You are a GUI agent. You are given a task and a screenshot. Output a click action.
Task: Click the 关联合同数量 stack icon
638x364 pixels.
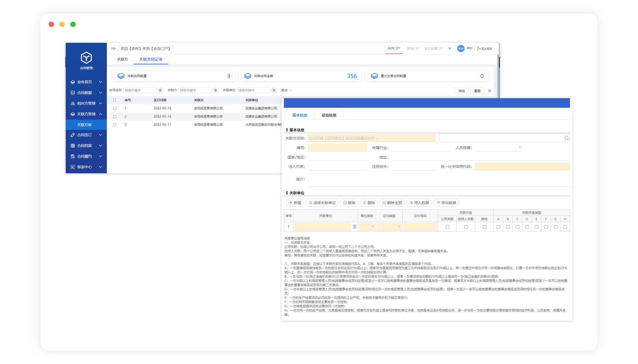tap(121, 76)
